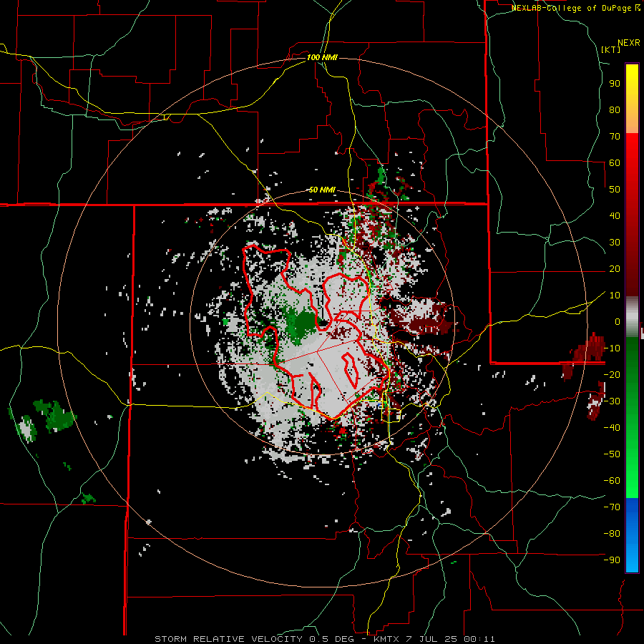Click the -30 value on the velocity scale

tap(612, 401)
